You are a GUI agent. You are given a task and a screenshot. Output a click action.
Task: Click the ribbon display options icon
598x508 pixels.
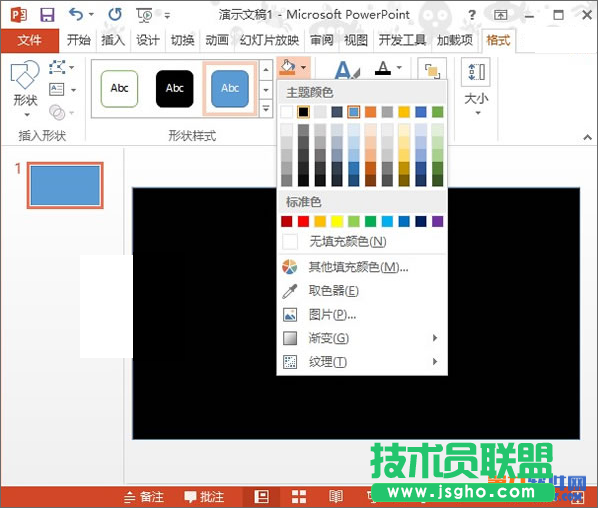coord(500,15)
